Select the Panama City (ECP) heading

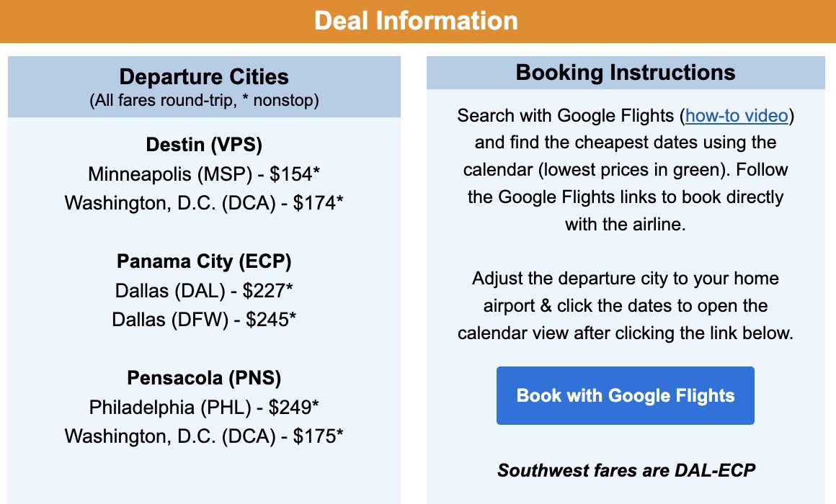pos(204,261)
